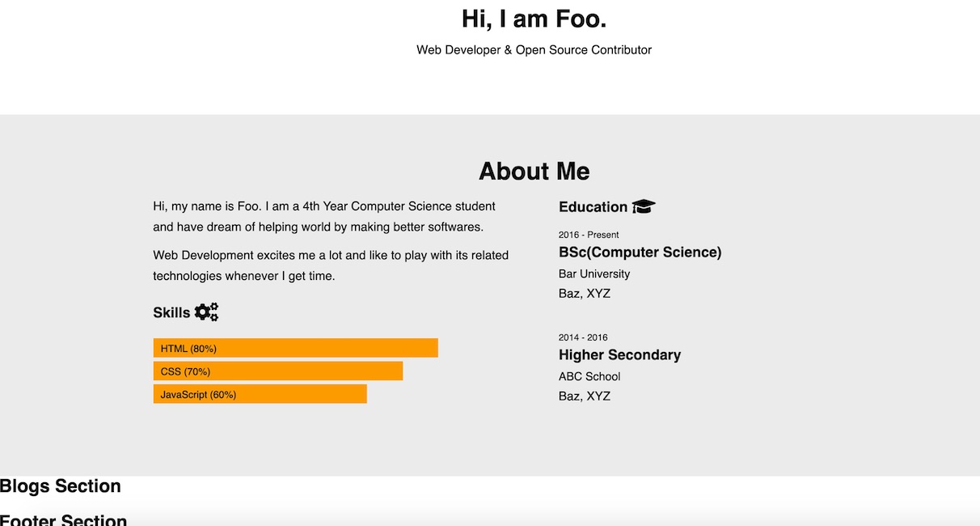Click the Bar University text
Viewport: 980px width, 526px height.
pos(594,274)
